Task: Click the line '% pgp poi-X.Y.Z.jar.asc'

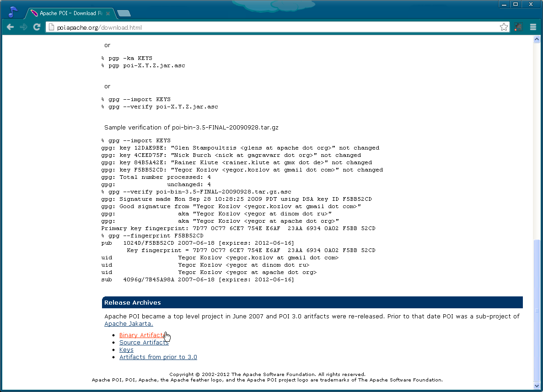Action: coord(143,65)
